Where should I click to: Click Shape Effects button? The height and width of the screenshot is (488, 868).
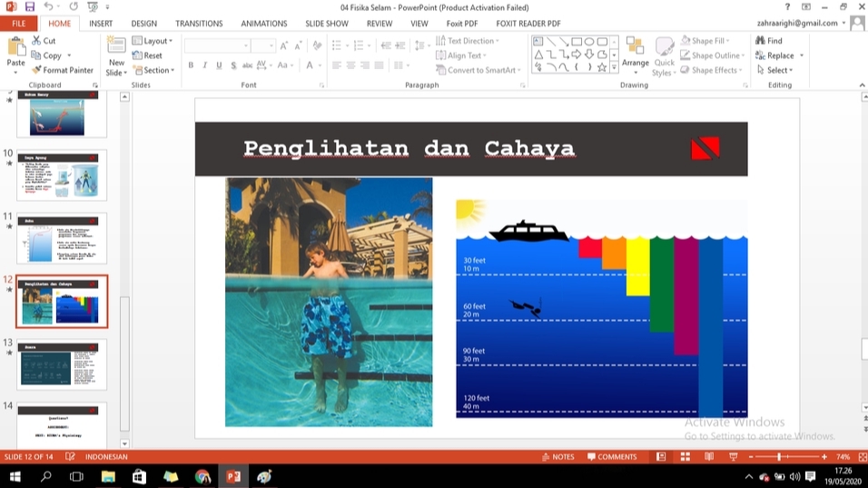(x=711, y=70)
